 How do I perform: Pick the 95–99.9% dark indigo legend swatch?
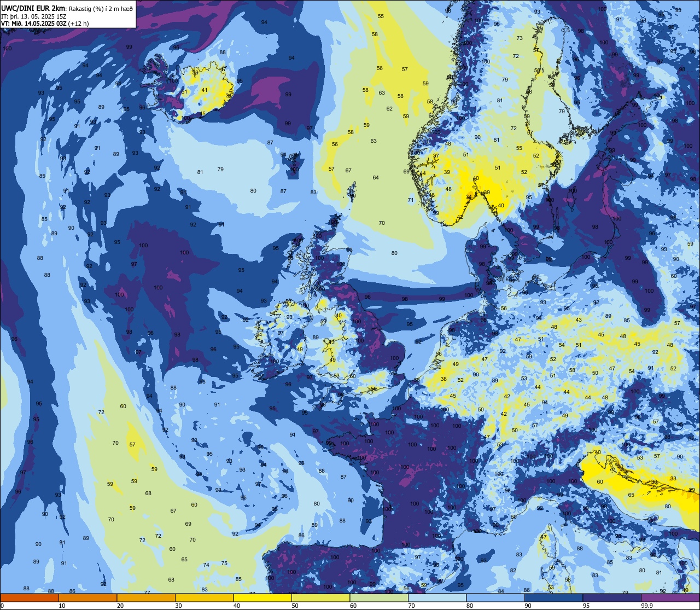pyautogui.click(x=612, y=598)
